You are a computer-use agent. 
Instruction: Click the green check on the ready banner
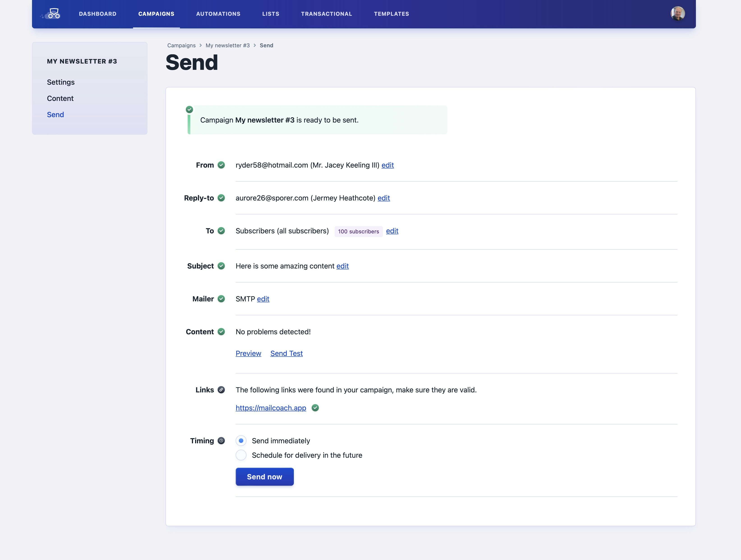pyautogui.click(x=189, y=109)
